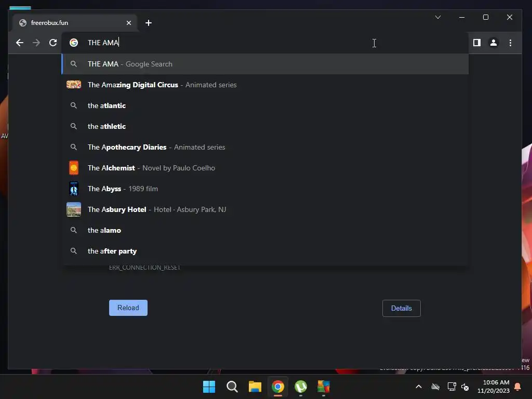This screenshot has width=532, height=399.
Task: Open the colorful app icon beside uTorrent
Action: [324, 387]
